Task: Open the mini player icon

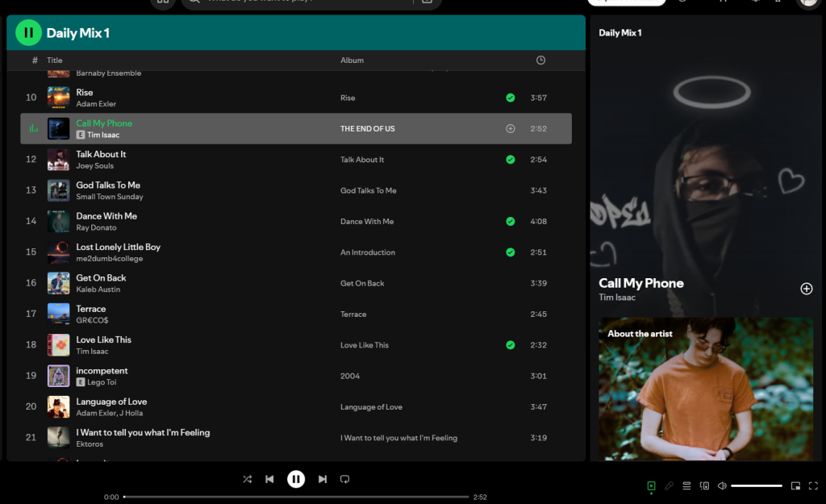Action: pyautogui.click(x=795, y=485)
